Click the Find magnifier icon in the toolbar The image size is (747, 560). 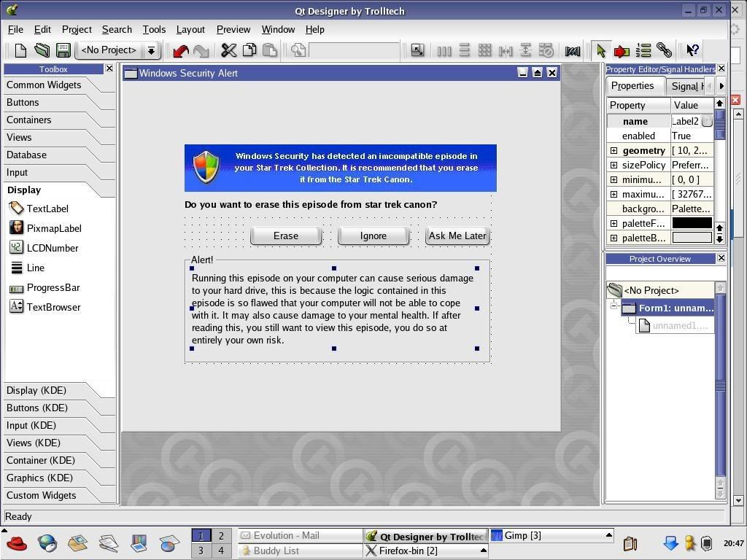coord(298,50)
